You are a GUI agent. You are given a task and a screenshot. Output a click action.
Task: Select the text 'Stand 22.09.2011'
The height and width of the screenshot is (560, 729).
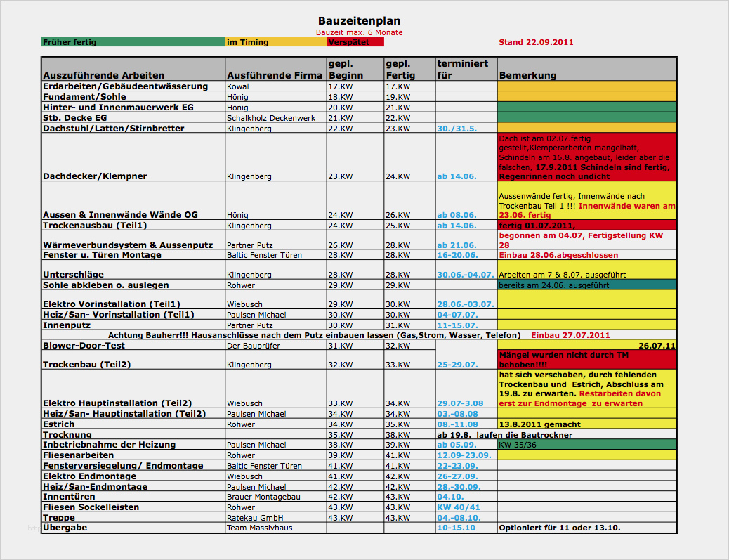tap(536, 42)
